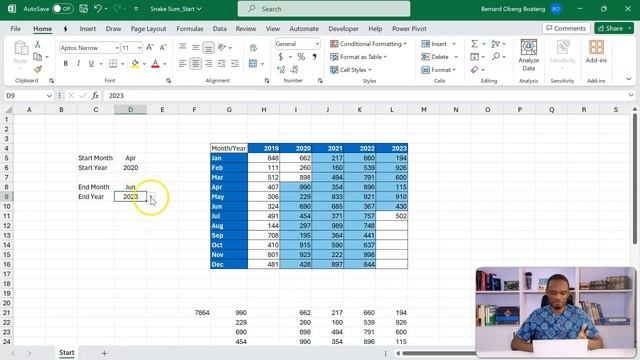Apply the yellow Fill Color
The width and height of the screenshot is (640, 360).
coord(135,64)
